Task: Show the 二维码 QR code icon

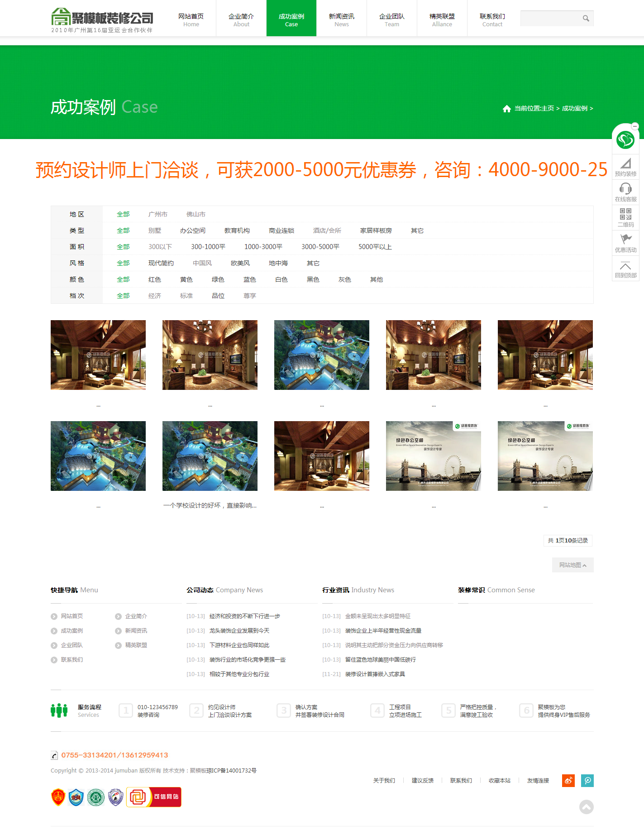Action: (625, 217)
